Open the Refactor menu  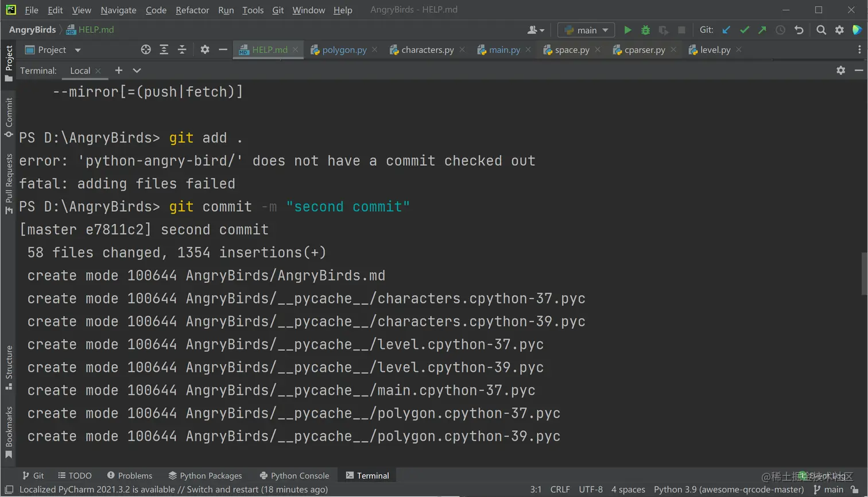[192, 10]
